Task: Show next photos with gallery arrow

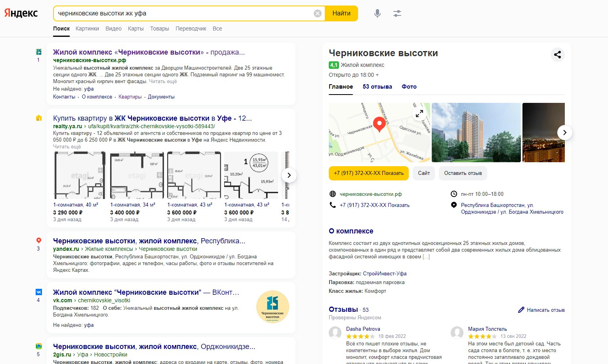Action: [565, 133]
